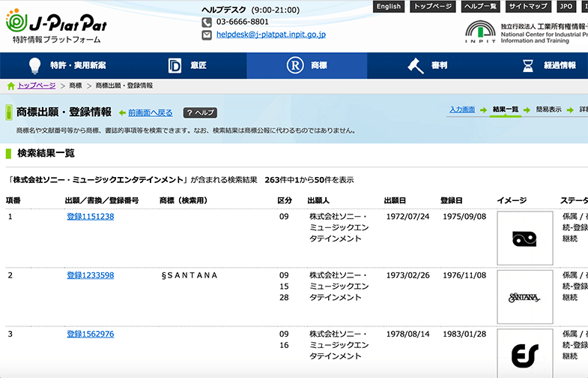Go back via 前画面へ戻る link

point(151,112)
